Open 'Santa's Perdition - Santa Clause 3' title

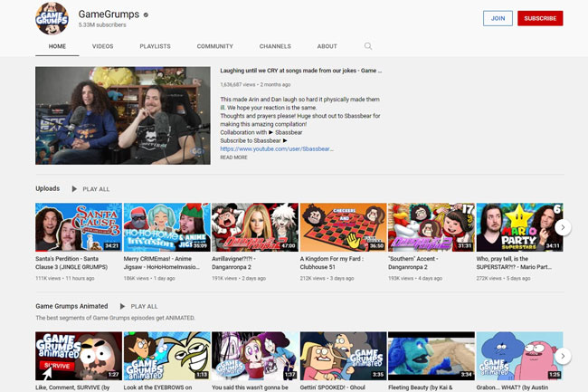pos(71,263)
